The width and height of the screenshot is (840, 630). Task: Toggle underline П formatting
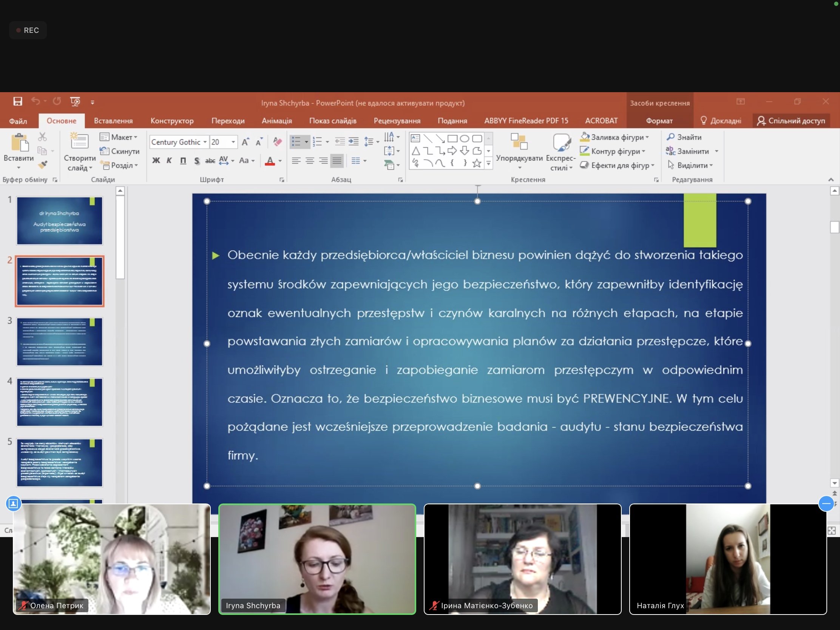coord(183,160)
